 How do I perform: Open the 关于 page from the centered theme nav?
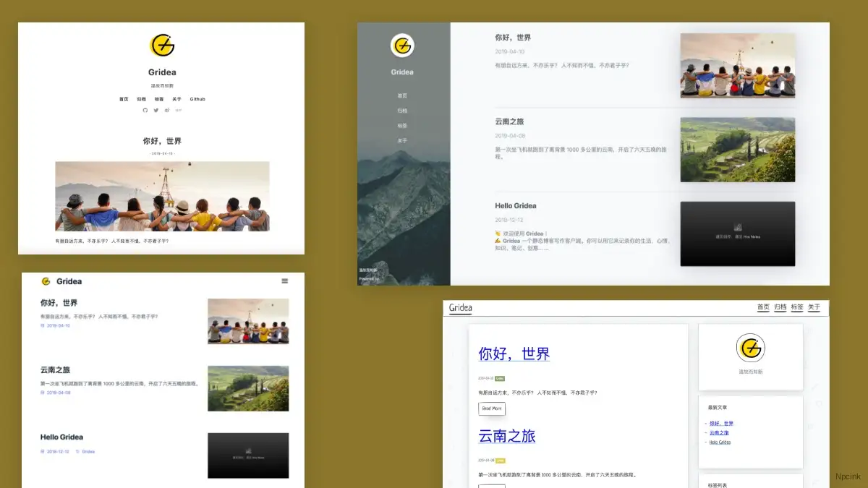(177, 99)
